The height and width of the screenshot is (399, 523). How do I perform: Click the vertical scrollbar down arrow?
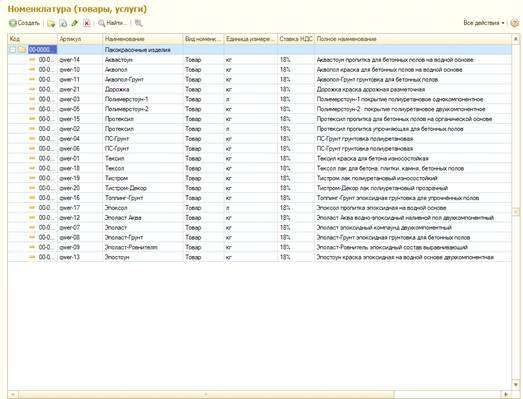[x=516, y=384]
